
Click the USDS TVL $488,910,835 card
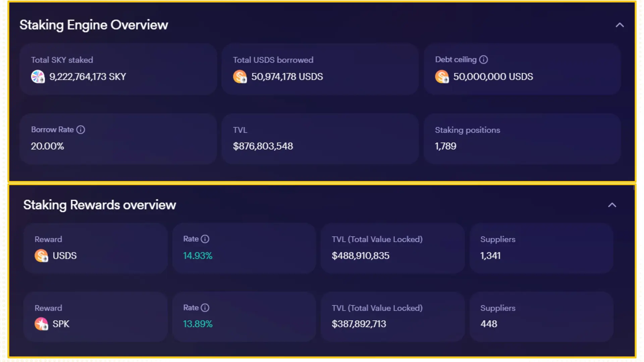392,248
